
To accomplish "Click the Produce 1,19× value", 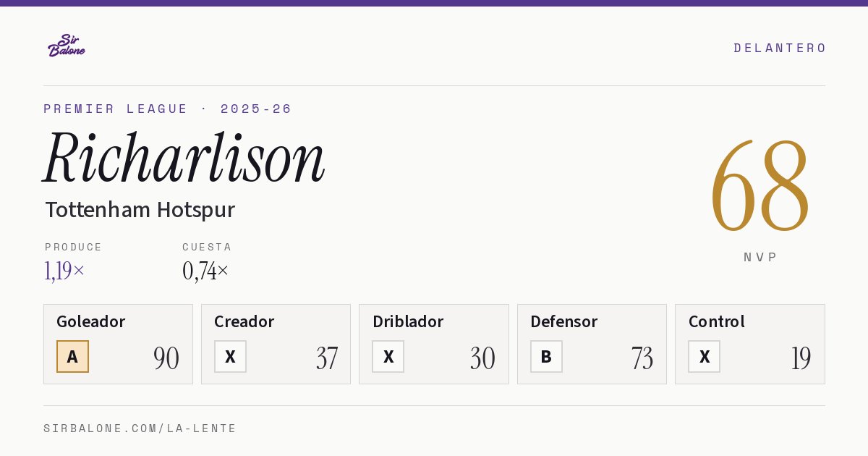I will point(64,271).
